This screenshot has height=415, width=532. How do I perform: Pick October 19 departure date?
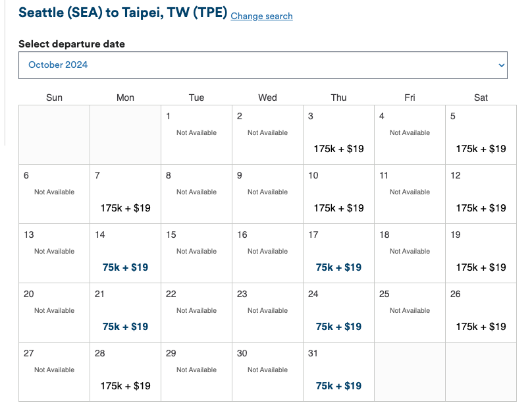tap(481, 267)
